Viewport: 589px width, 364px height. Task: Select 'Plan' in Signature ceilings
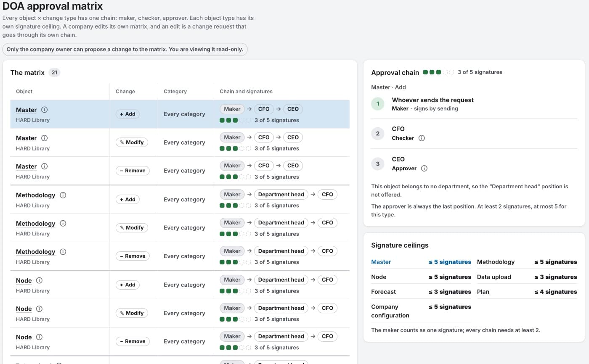483,292
